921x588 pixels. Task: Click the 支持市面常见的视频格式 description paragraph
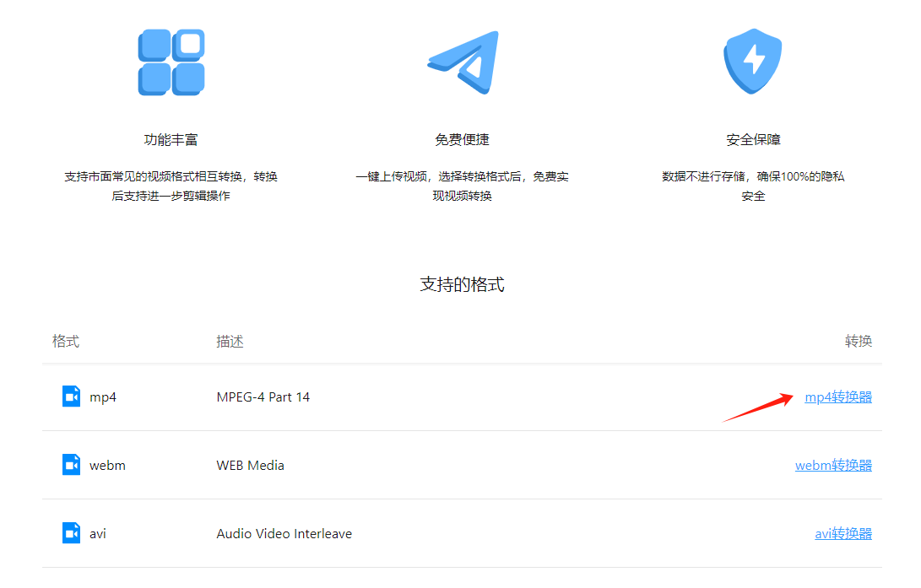(171, 186)
